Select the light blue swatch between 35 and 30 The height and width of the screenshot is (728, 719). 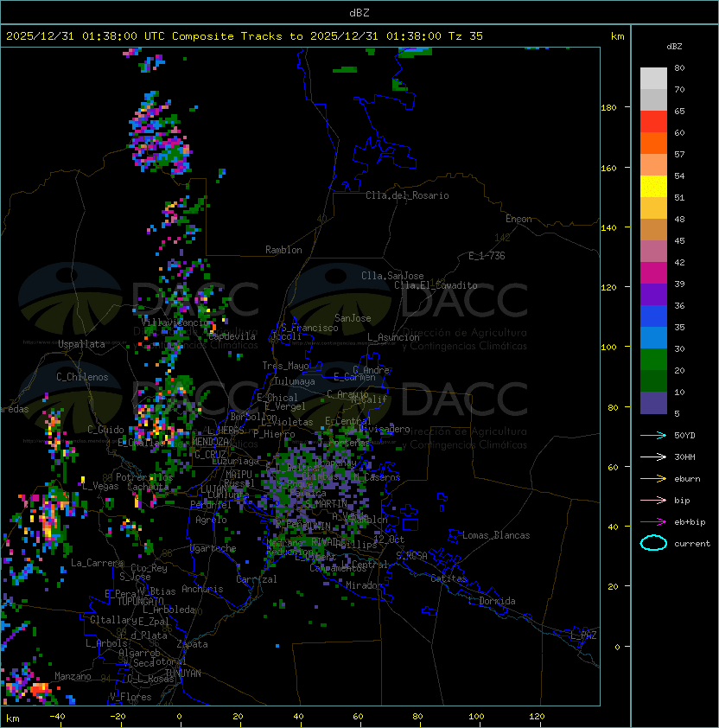pyautogui.click(x=653, y=337)
